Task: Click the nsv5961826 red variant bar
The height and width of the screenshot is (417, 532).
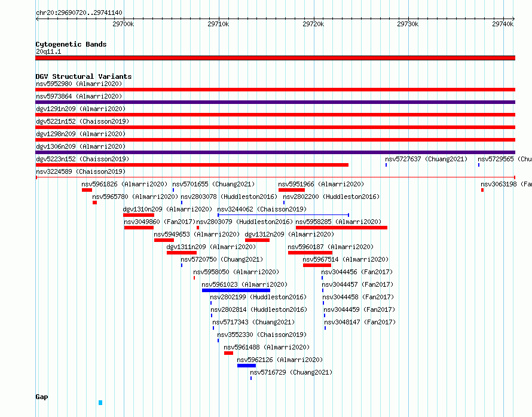Action: coord(87,190)
